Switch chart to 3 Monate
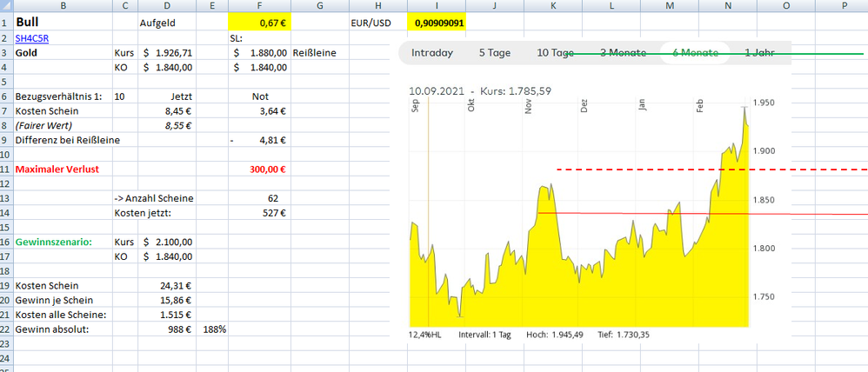868x372 pixels. pyautogui.click(x=623, y=52)
